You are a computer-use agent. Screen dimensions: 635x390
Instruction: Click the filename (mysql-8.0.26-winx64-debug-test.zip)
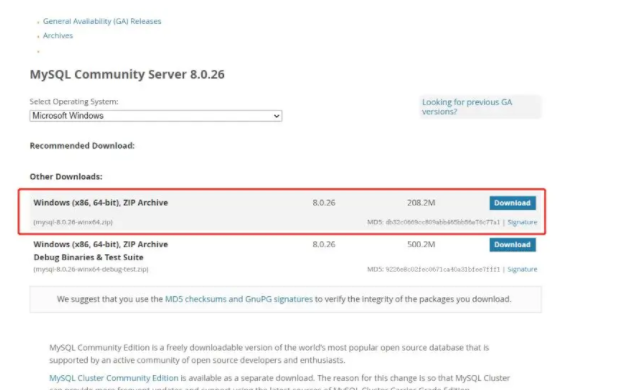pyautogui.click(x=91, y=269)
